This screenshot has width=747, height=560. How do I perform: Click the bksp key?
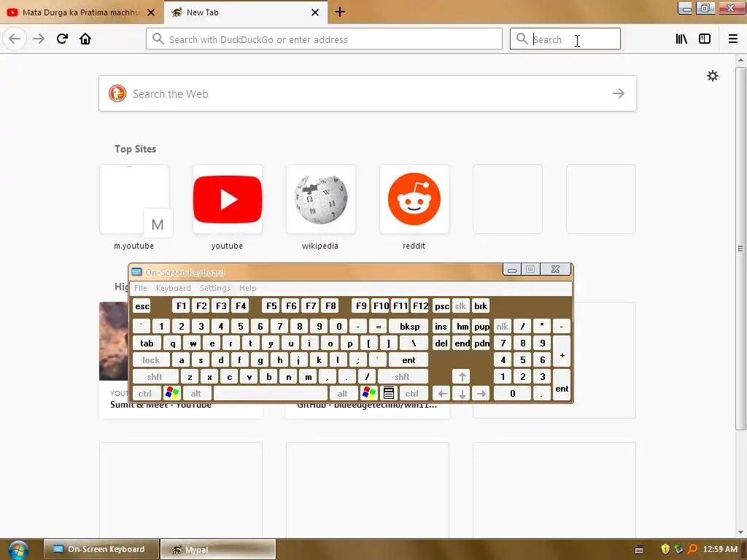click(409, 326)
